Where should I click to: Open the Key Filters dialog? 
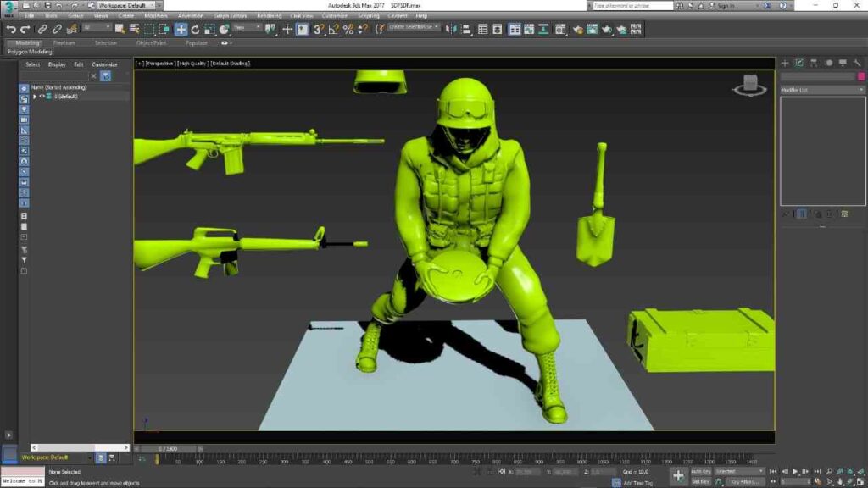(x=747, y=481)
